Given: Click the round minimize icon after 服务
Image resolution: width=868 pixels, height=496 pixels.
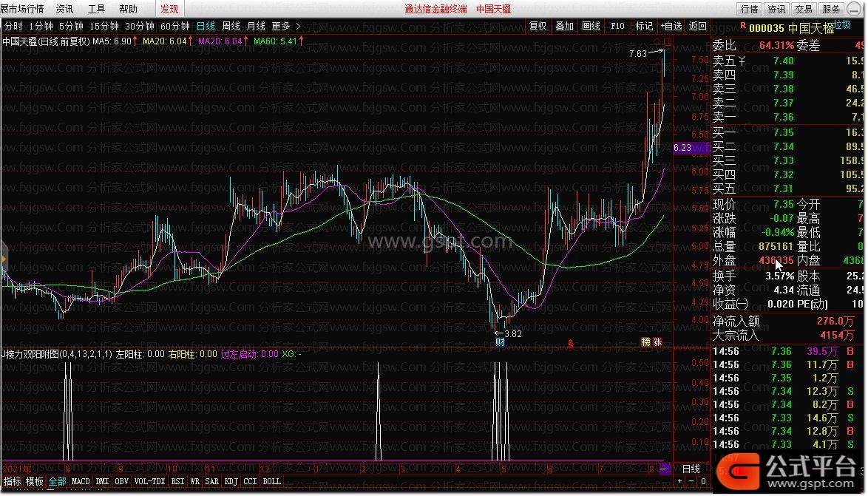Looking at the screenshot, I should [x=854, y=9].
